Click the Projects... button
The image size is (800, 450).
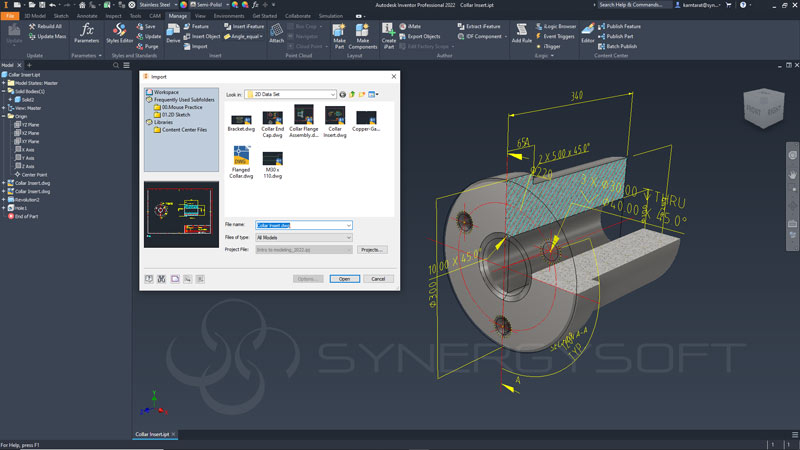click(x=372, y=249)
